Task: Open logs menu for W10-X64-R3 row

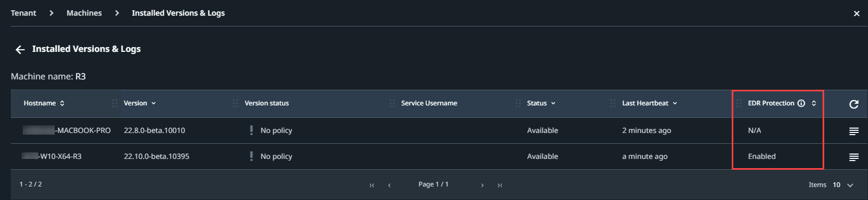Action: pos(854,157)
